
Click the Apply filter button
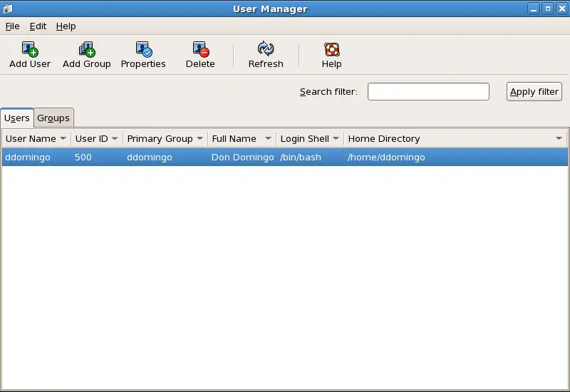point(534,92)
